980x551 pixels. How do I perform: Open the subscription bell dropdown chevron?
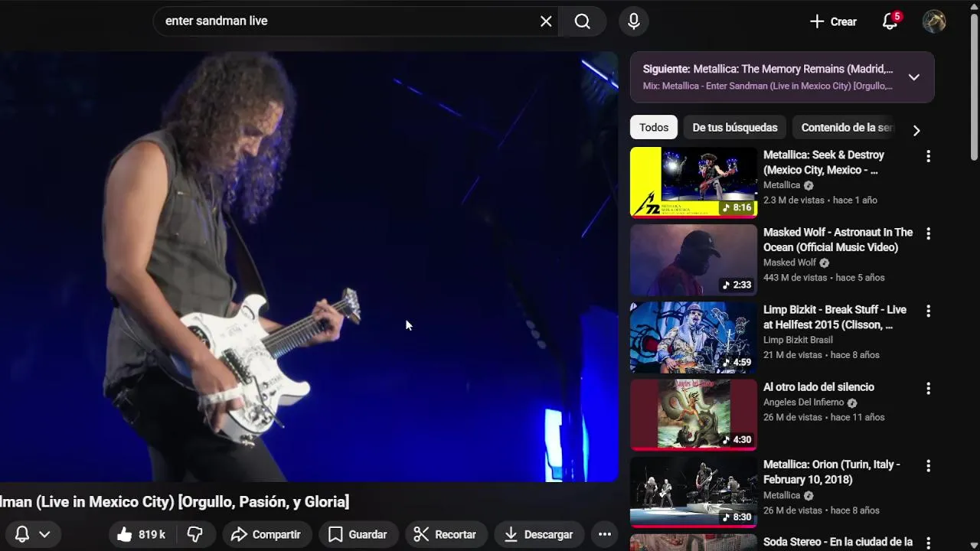pos(44,534)
